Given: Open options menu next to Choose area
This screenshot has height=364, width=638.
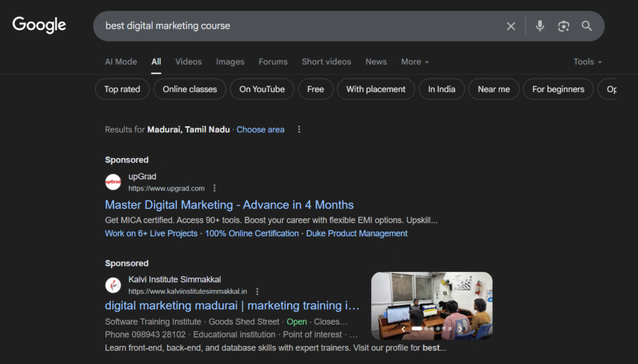Looking at the screenshot, I should 299,129.
